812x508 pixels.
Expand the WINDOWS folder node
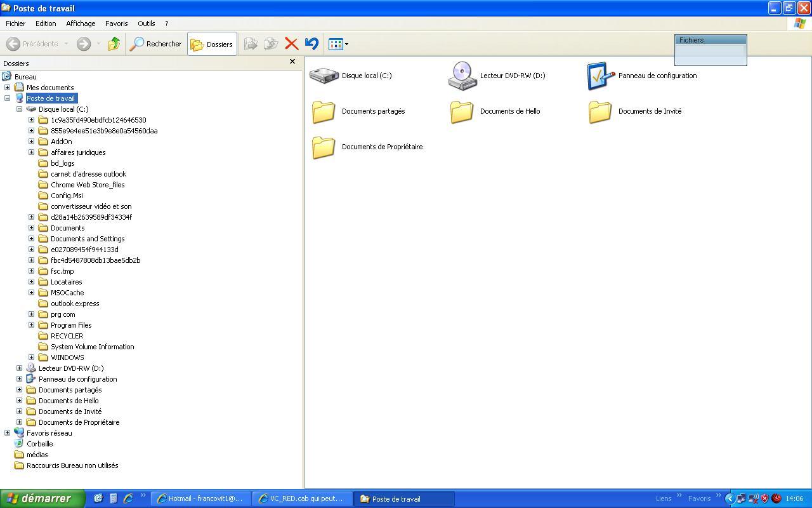pos(31,358)
